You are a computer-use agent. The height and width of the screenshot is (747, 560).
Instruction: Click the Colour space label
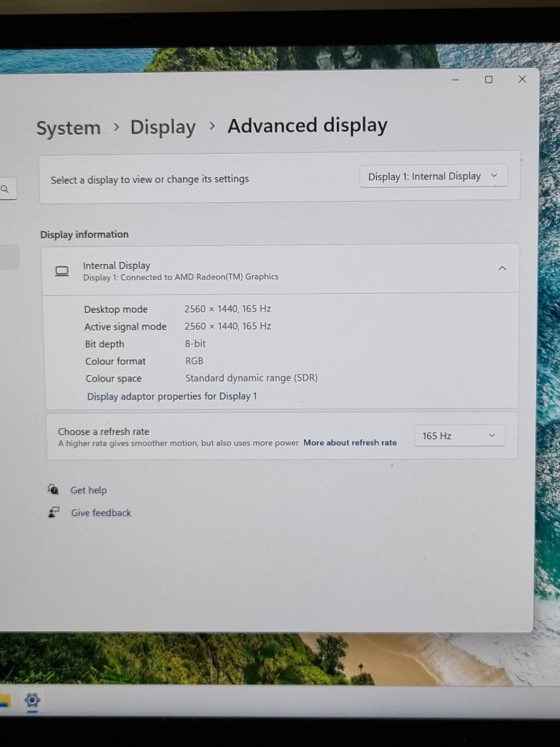point(113,379)
